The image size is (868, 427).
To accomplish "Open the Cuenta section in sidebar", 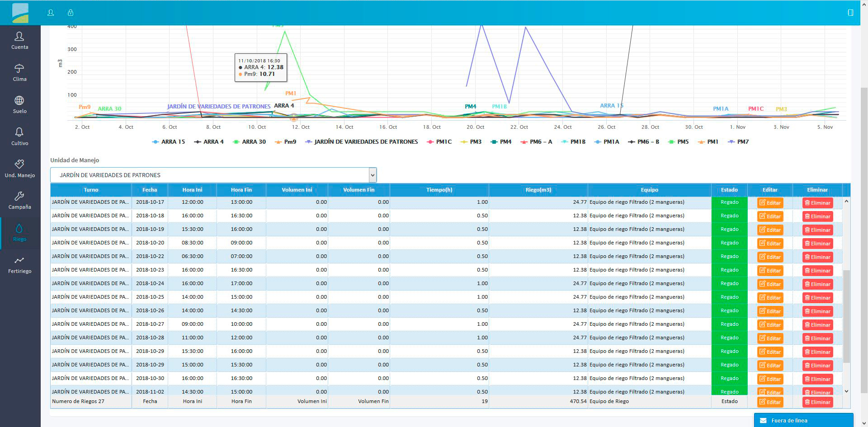I will (x=19, y=40).
